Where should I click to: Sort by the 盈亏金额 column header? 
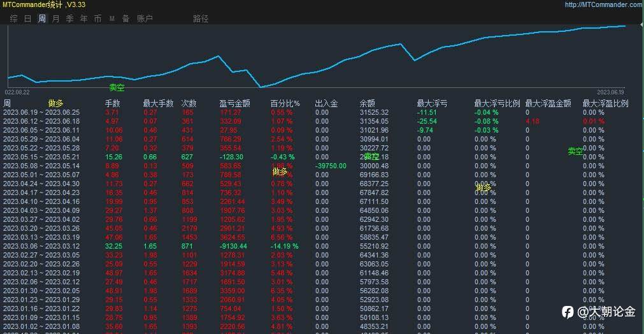pos(234,103)
